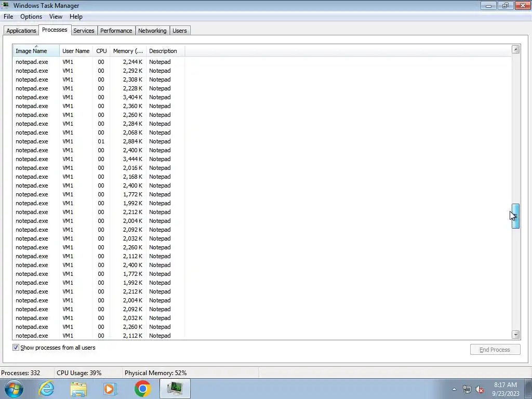The image size is (532, 399).
Task: Select notepad.exe row using 2,168 K
Action: (99, 177)
